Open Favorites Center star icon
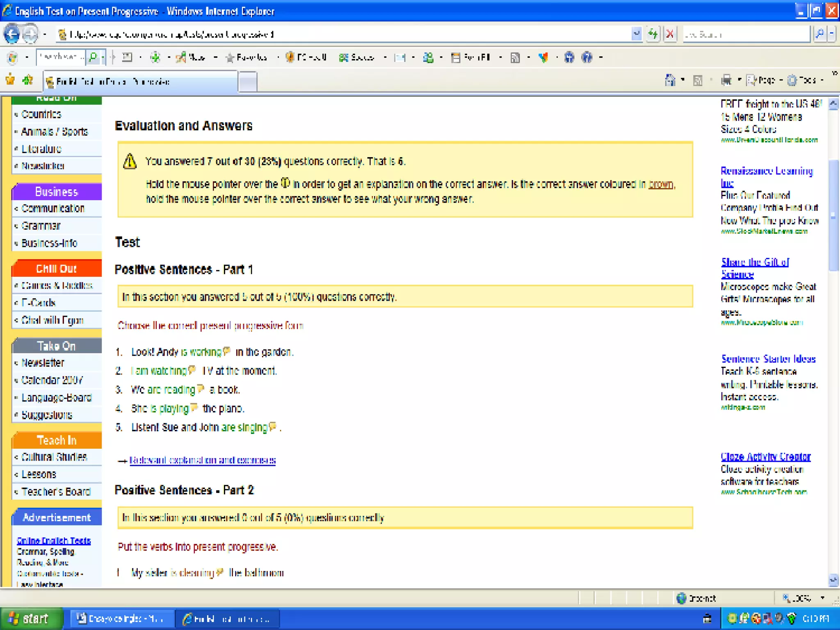 [x=10, y=80]
